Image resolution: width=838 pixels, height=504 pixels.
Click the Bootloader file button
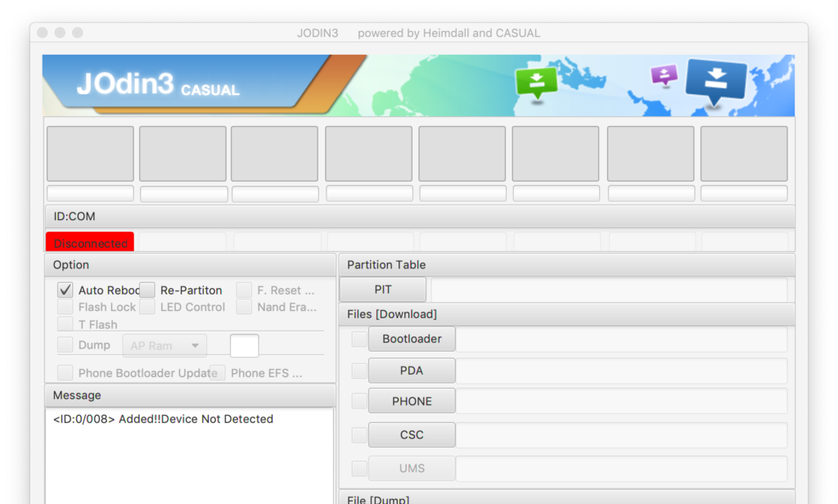(412, 339)
